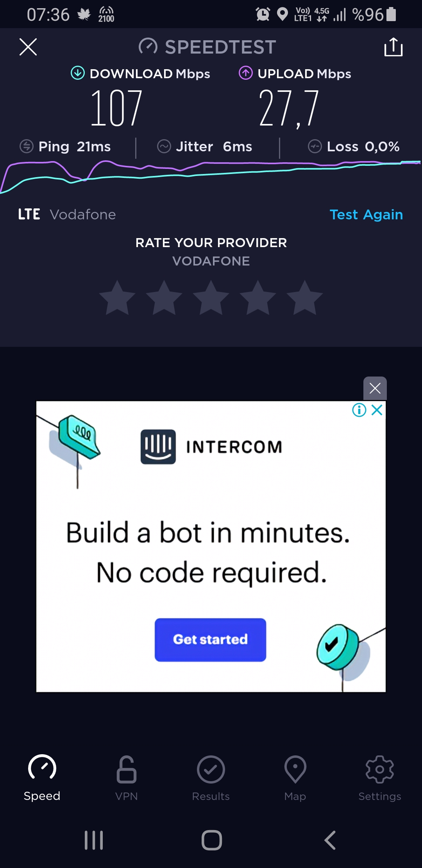This screenshot has height=868, width=422.
Task: Click Get started in Intercom ad
Action: (x=211, y=640)
